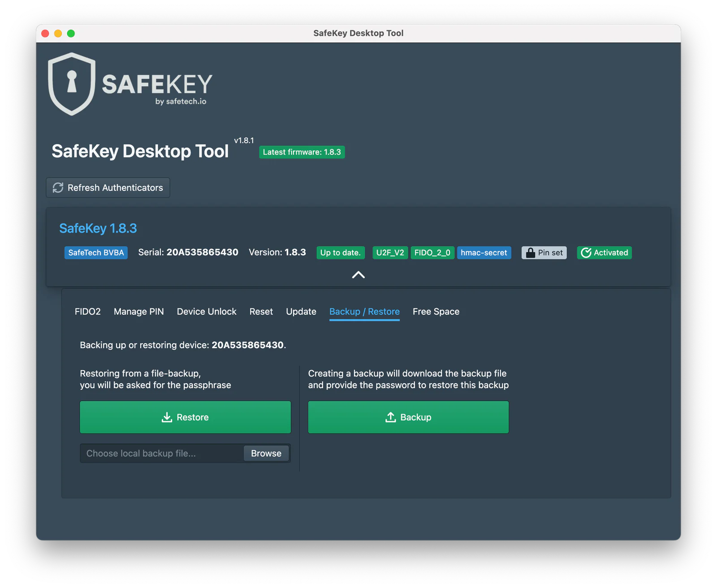Select the Reset tab
Viewport: 717px width, 588px height.
(261, 311)
